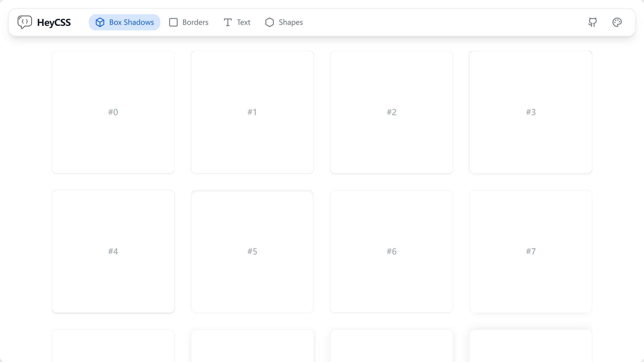This screenshot has width=644, height=362.
Task: Pick box shadow card #1
Action: point(252,112)
